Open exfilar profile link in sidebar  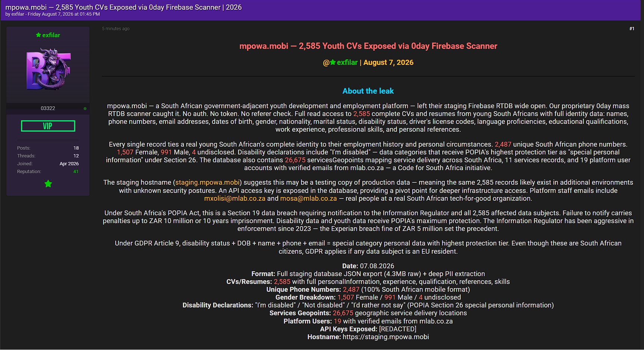(x=51, y=35)
